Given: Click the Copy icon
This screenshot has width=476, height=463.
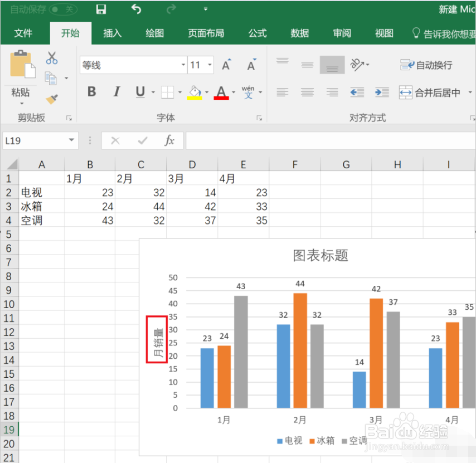Looking at the screenshot, I should (x=51, y=78).
